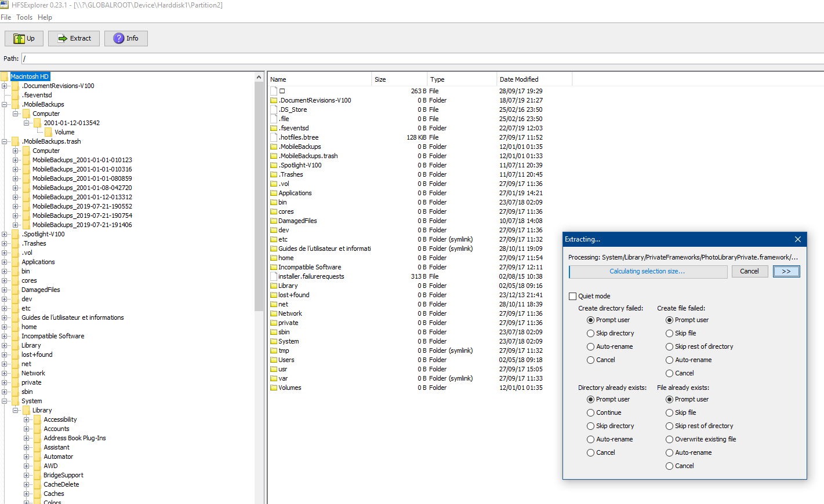Select Overwrite existing file option
The width and height of the screenshot is (824, 504).
669,439
